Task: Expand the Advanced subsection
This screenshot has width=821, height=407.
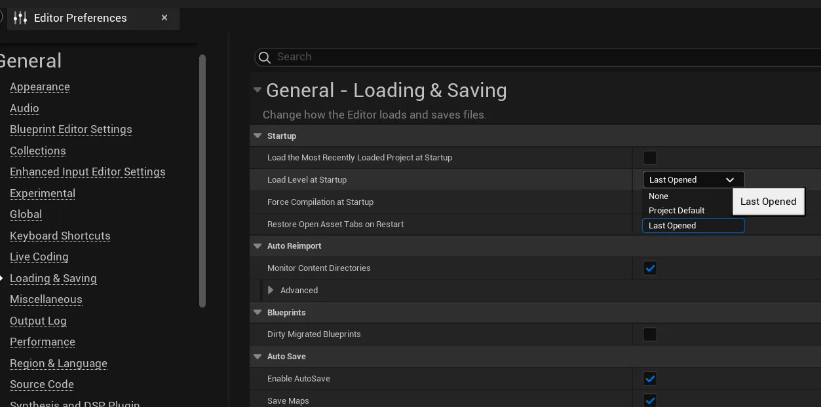Action: click(271, 290)
